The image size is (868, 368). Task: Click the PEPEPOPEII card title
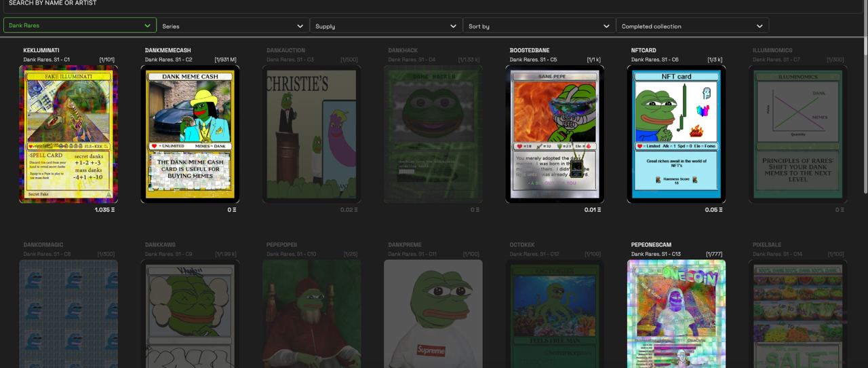pyautogui.click(x=282, y=244)
